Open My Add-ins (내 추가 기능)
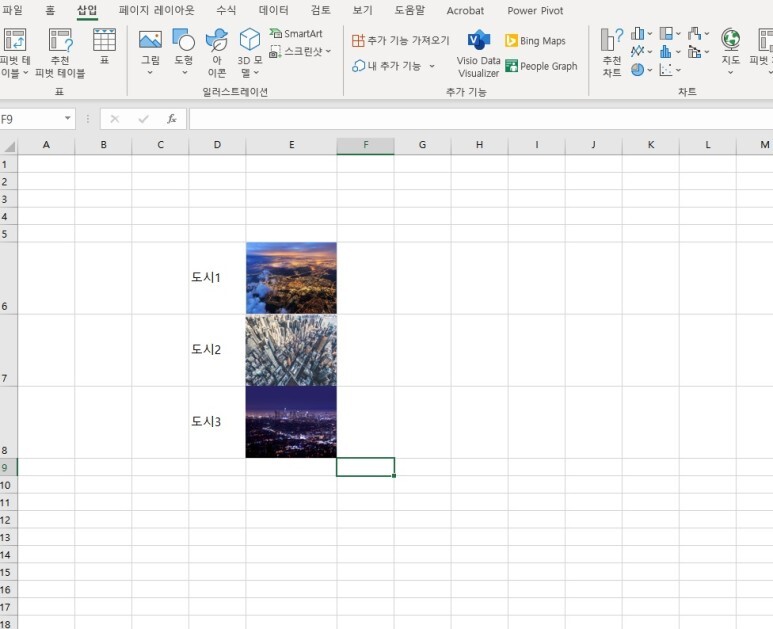The height and width of the screenshot is (629, 773). pyautogui.click(x=393, y=66)
